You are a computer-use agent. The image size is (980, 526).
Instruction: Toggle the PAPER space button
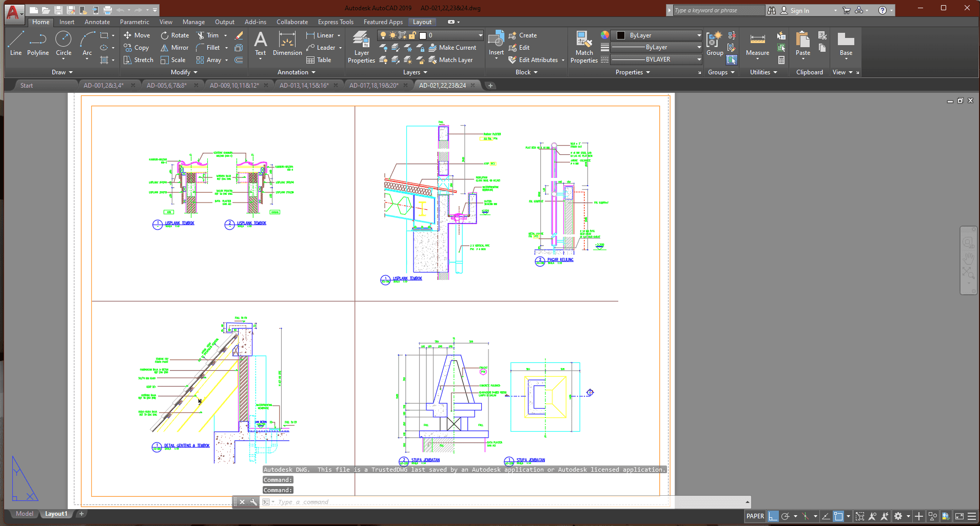click(x=755, y=516)
